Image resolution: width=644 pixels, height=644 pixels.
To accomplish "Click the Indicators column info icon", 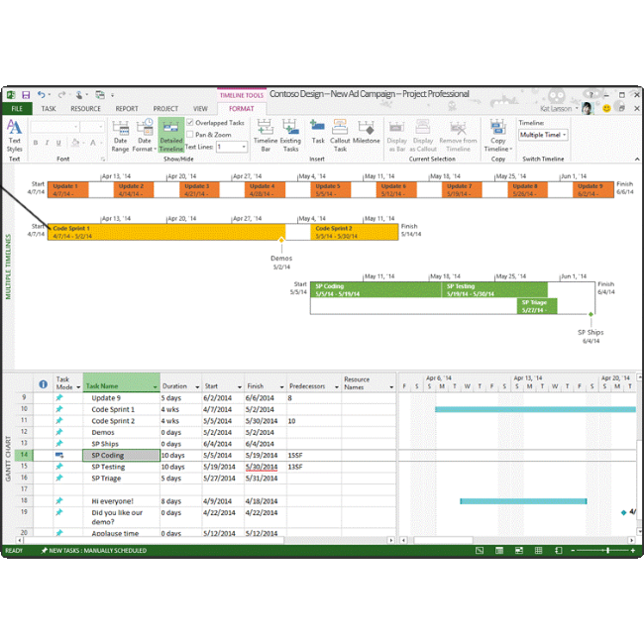I will (x=44, y=384).
